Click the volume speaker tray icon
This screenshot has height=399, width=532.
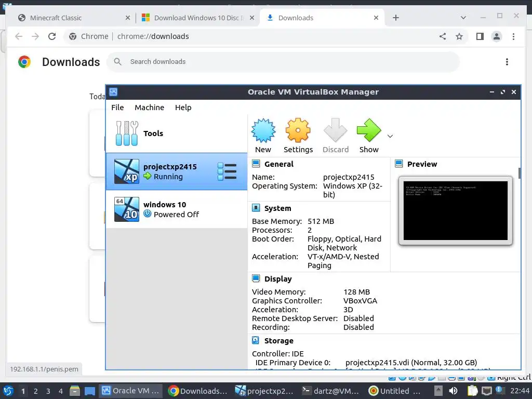click(x=453, y=391)
